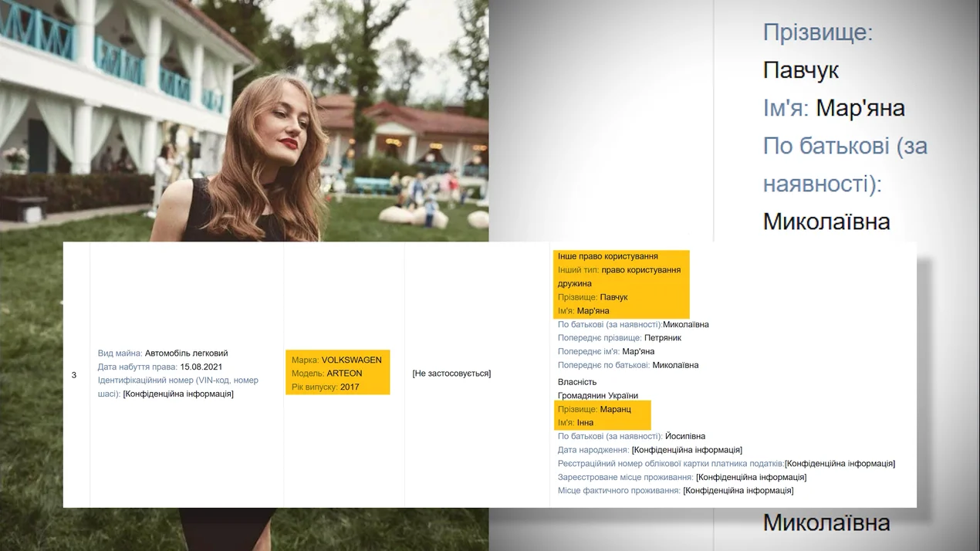Click the '[Не застосовується]' cell
The width and height of the screenshot is (980, 551).
tap(451, 374)
